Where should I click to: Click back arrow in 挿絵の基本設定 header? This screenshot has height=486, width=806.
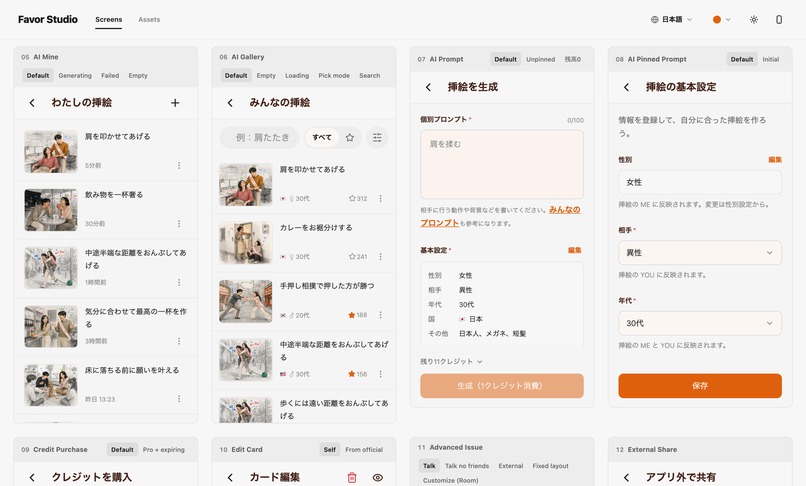(x=626, y=87)
